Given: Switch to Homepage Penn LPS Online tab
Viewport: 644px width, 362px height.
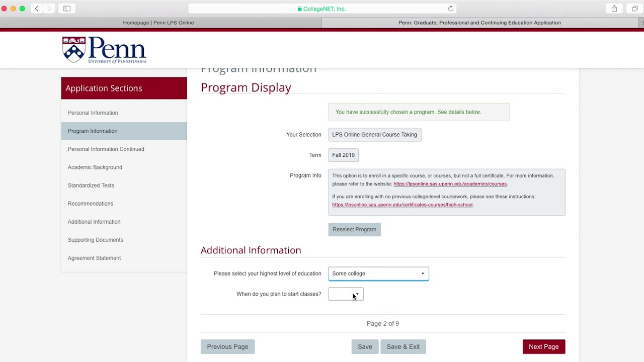Looking at the screenshot, I should [x=158, y=23].
